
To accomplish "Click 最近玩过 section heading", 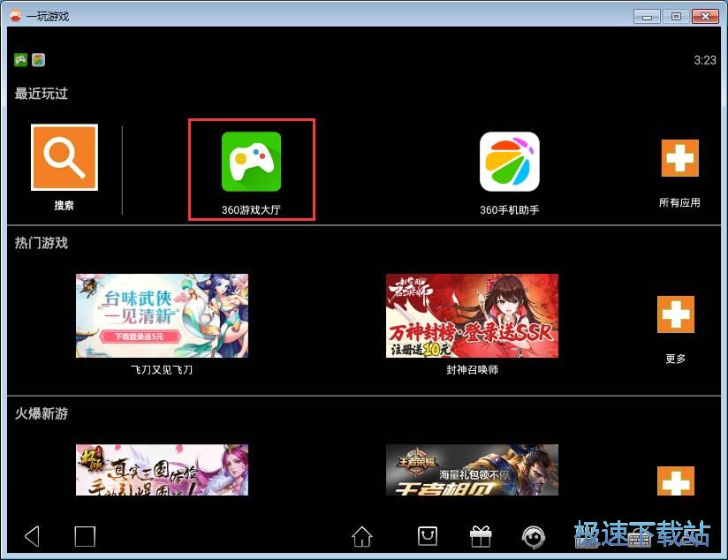I will pos(42,94).
